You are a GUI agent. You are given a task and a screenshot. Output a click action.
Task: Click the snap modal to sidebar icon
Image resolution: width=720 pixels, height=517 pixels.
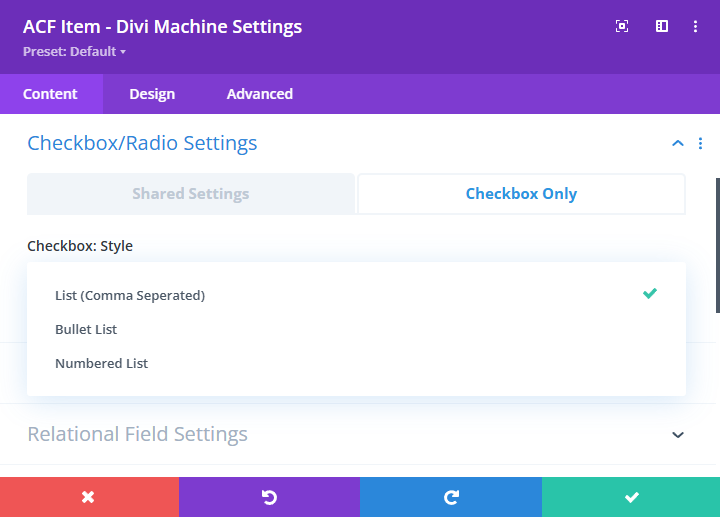click(x=662, y=26)
